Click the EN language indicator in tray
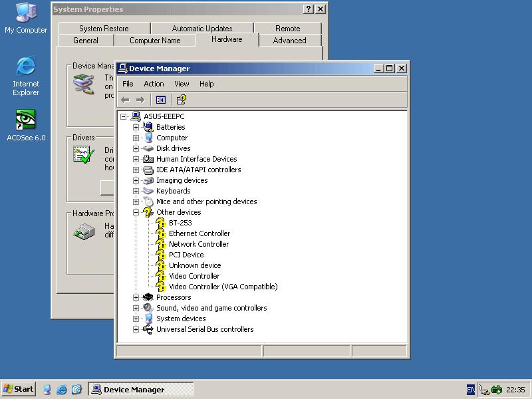Image resolution: width=532 pixels, height=399 pixels. [471, 390]
